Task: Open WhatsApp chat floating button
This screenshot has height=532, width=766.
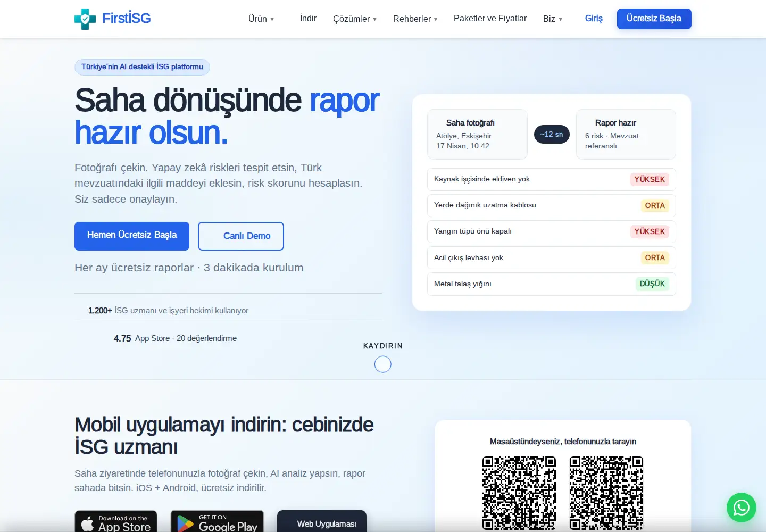Action: [742, 508]
